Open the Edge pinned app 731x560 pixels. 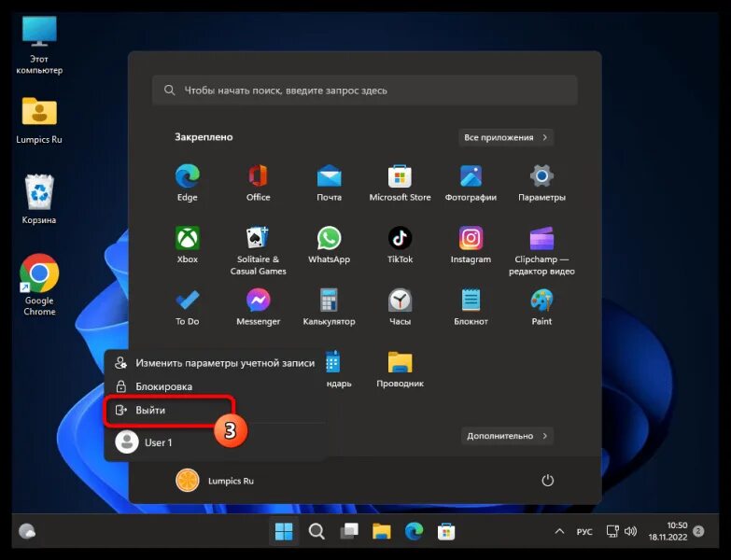[187, 182]
